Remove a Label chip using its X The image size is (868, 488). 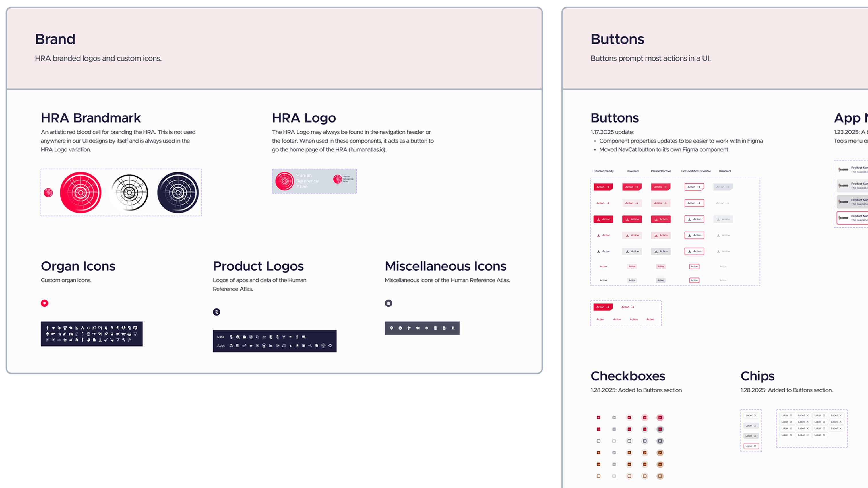coord(755,415)
